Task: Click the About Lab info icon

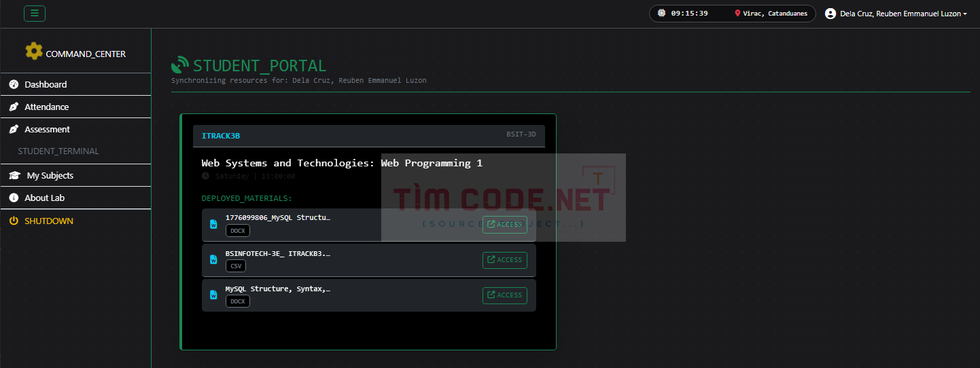Action: 13,198
